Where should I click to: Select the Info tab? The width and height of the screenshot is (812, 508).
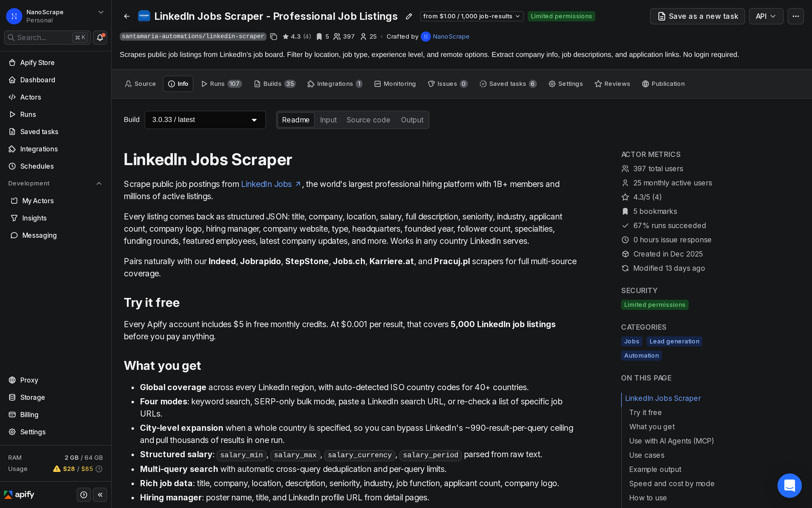pyautogui.click(x=178, y=84)
